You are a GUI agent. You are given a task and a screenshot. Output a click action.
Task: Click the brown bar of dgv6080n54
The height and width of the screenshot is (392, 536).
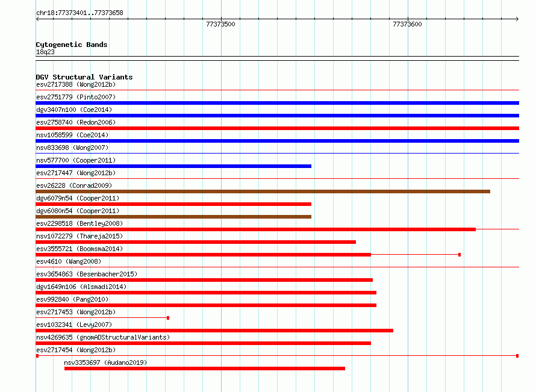[x=173, y=217]
